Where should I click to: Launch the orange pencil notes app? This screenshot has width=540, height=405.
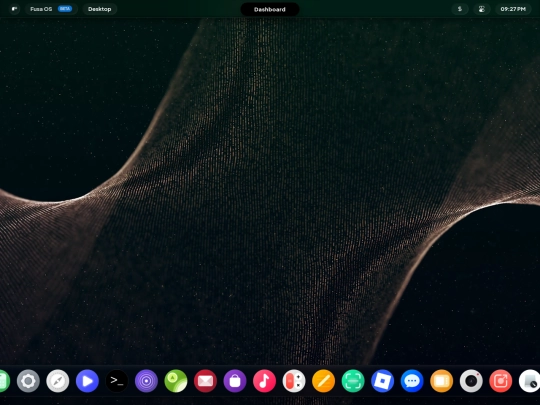323,381
